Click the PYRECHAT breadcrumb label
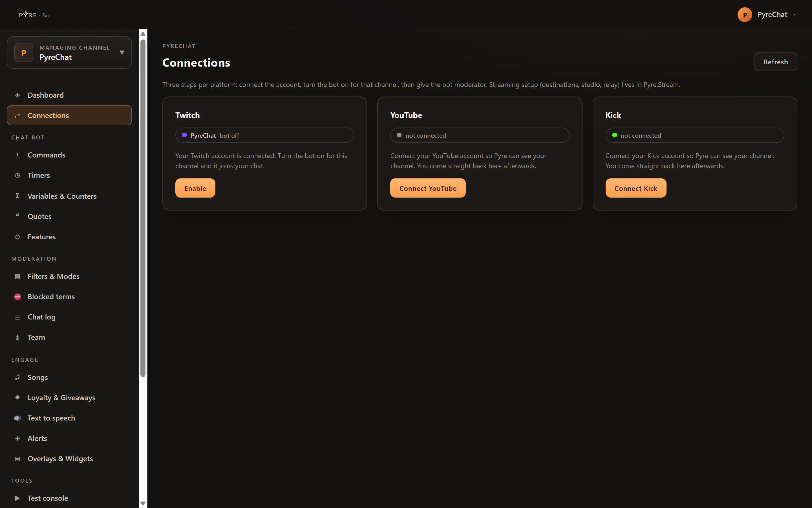 click(179, 46)
